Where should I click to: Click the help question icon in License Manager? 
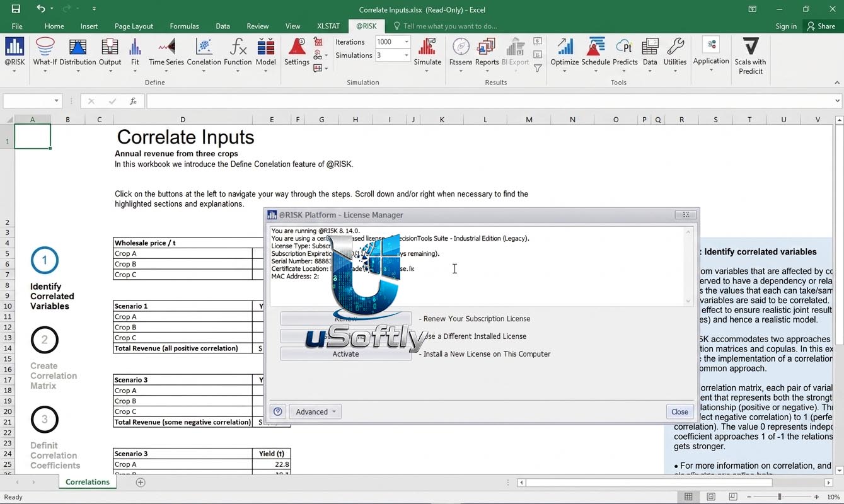[x=277, y=411]
